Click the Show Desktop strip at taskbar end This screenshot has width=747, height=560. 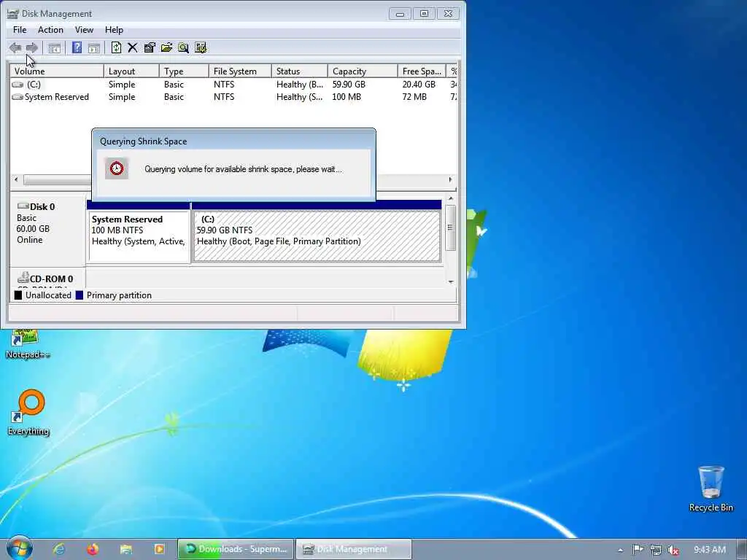coord(742,549)
